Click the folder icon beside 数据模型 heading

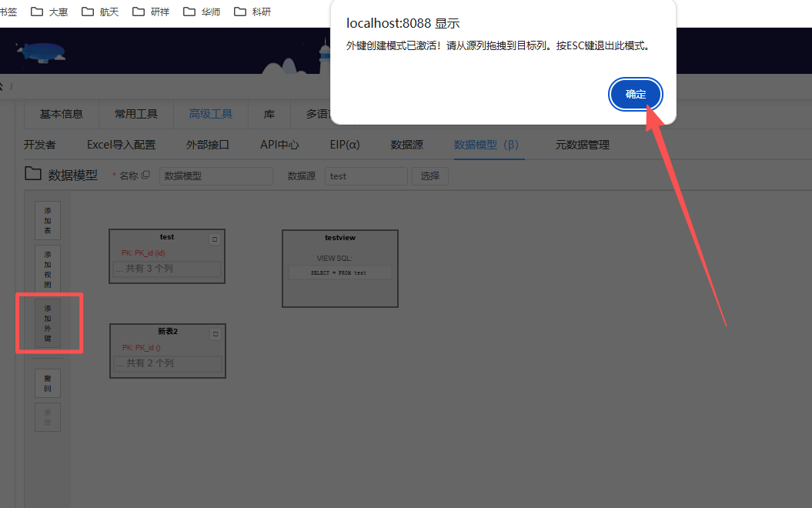click(x=33, y=174)
